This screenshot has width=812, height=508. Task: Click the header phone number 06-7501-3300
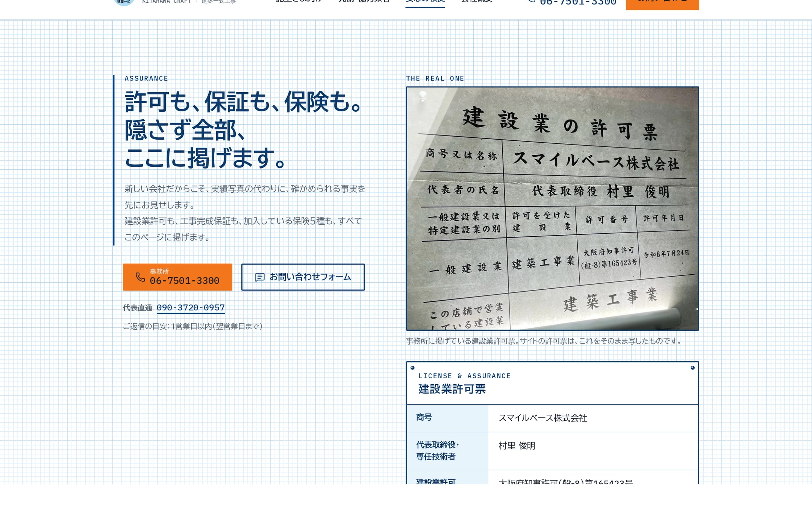pos(578,2)
